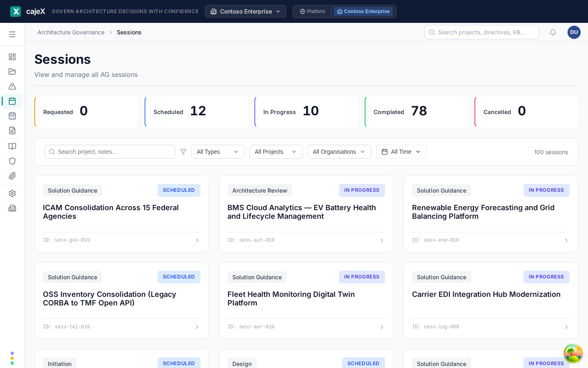Open the open-book knowledge base sidebar icon
Screen dimensions: 588x368
(x=12, y=146)
